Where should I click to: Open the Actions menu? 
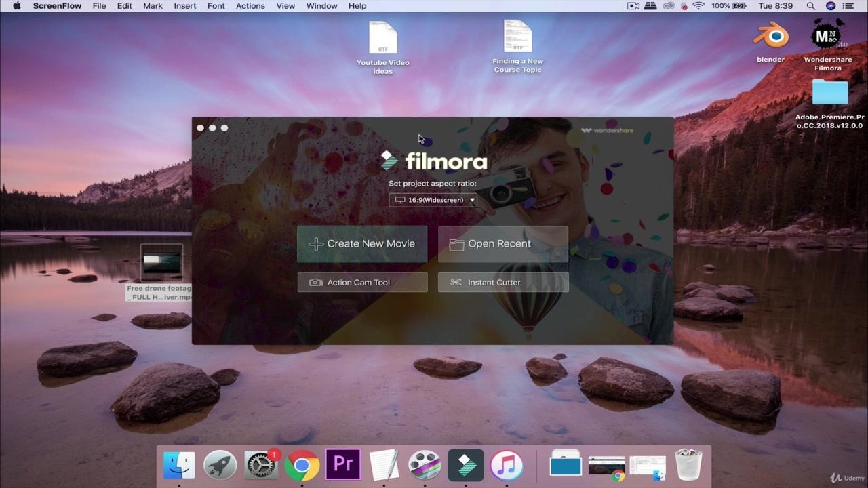point(250,6)
